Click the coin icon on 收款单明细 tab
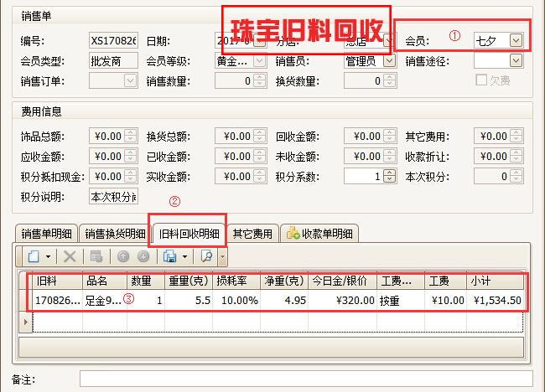 [293, 235]
